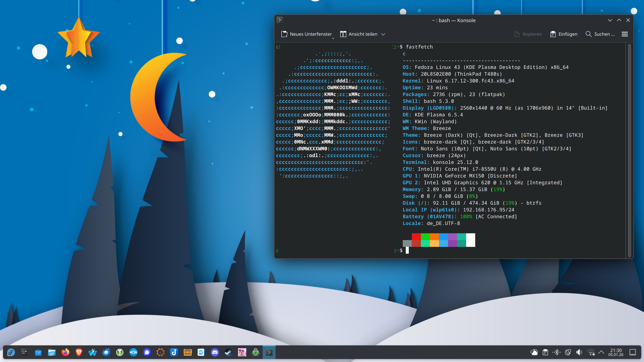Image resolution: width=644 pixels, height=362 pixels.
Task: Click the Kopieren button
Action: [528, 34]
